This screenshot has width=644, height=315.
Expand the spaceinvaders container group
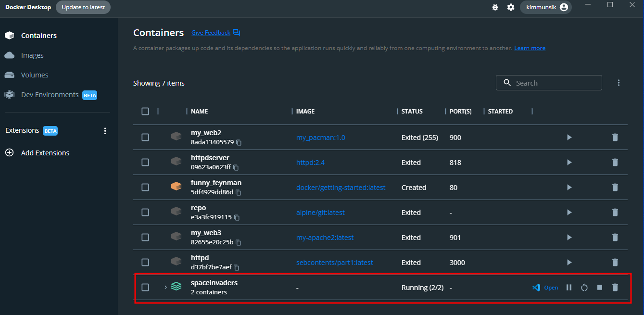coord(165,287)
